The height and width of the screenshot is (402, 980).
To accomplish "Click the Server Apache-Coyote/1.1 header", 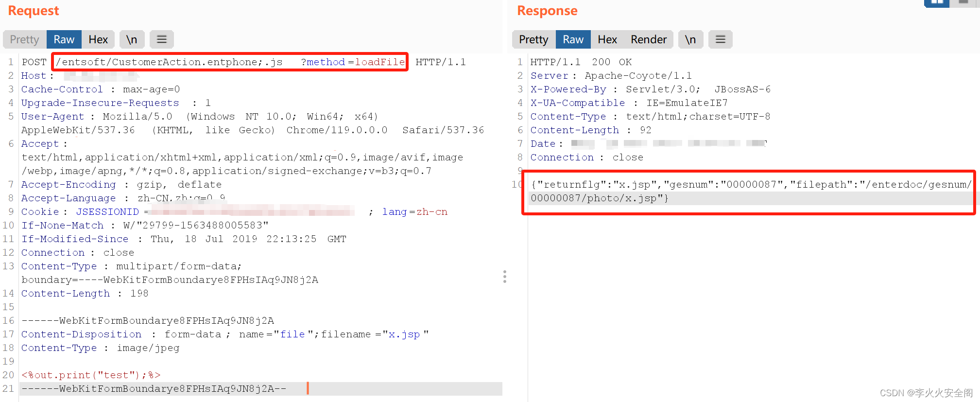I will click(x=611, y=76).
